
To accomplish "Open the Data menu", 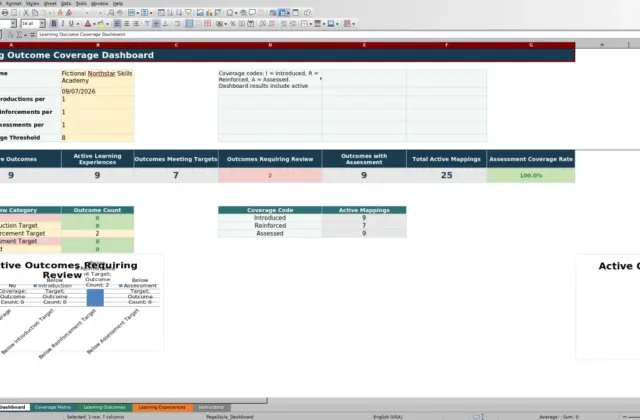I will pos(66,3).
